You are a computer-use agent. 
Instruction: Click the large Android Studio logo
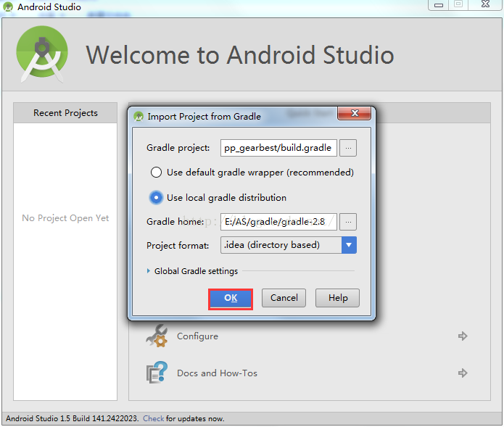pos(42,54)
